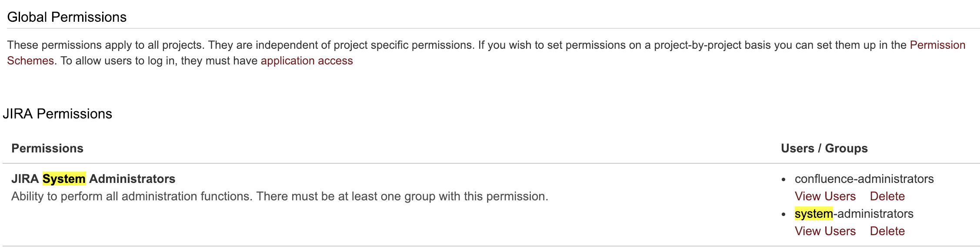The width and height of the screenshot is (980, 250).
Task: View users in confluence-administrators group
Action: pyautogui.click(x=825, y=196)
